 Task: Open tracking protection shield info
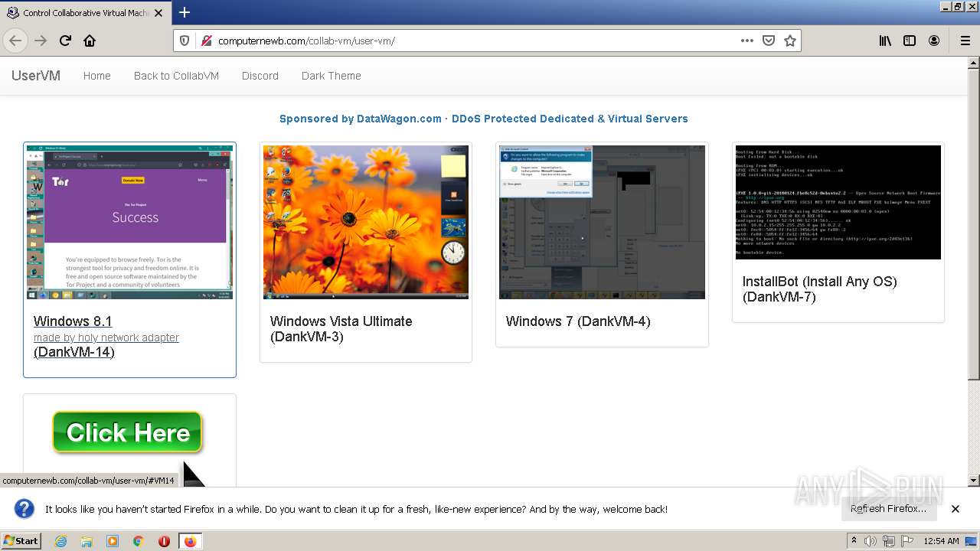[185, 41]
